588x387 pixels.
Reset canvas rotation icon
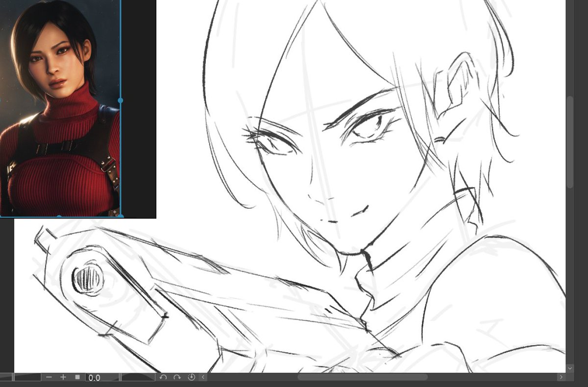[191, 377]
